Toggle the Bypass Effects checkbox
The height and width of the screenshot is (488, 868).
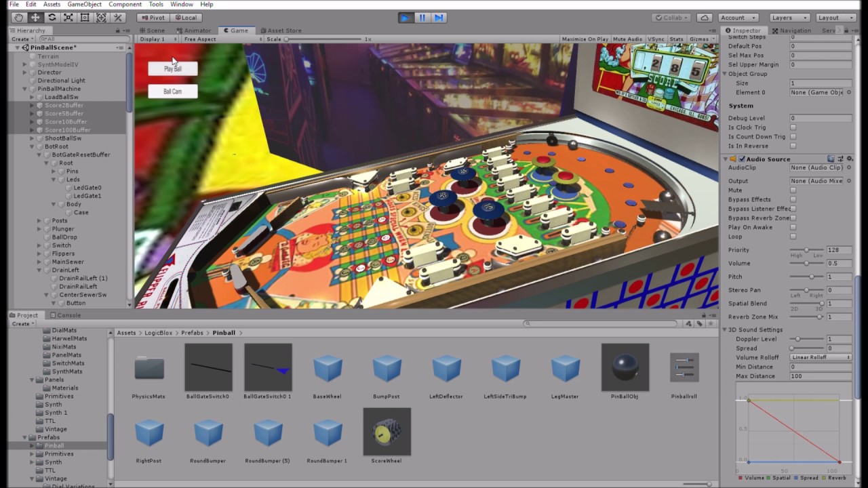(x=793, y=199)
